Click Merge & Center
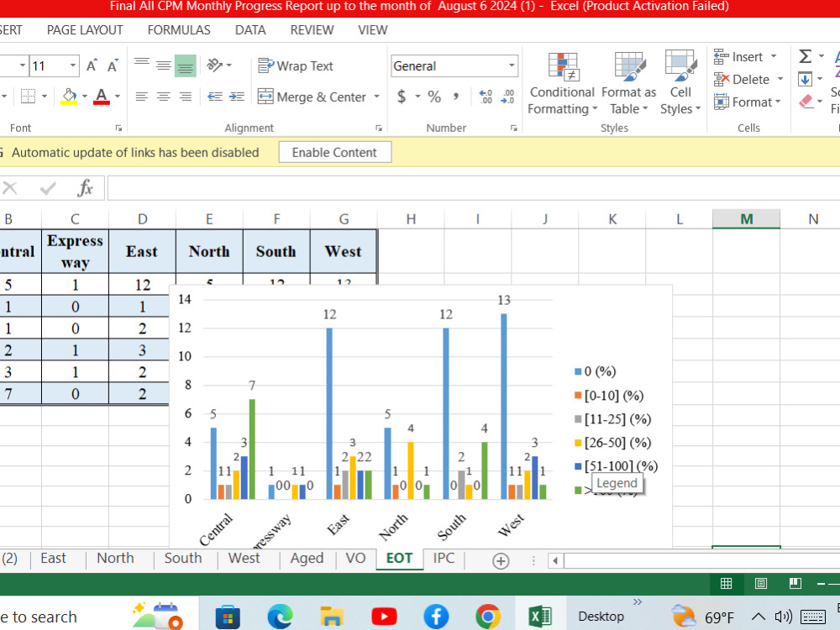This screenshot has height=630, width=840. [312, 97]
